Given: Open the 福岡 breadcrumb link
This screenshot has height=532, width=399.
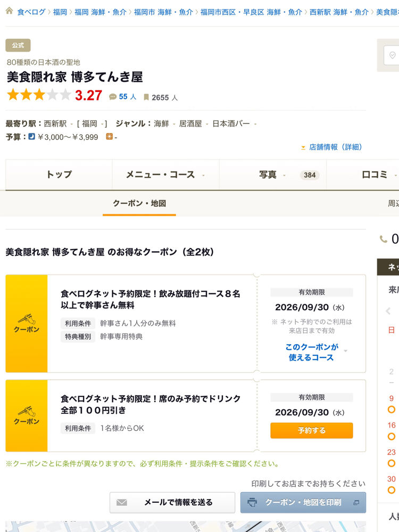Looking at the screenshot, I should coord(60,12).
